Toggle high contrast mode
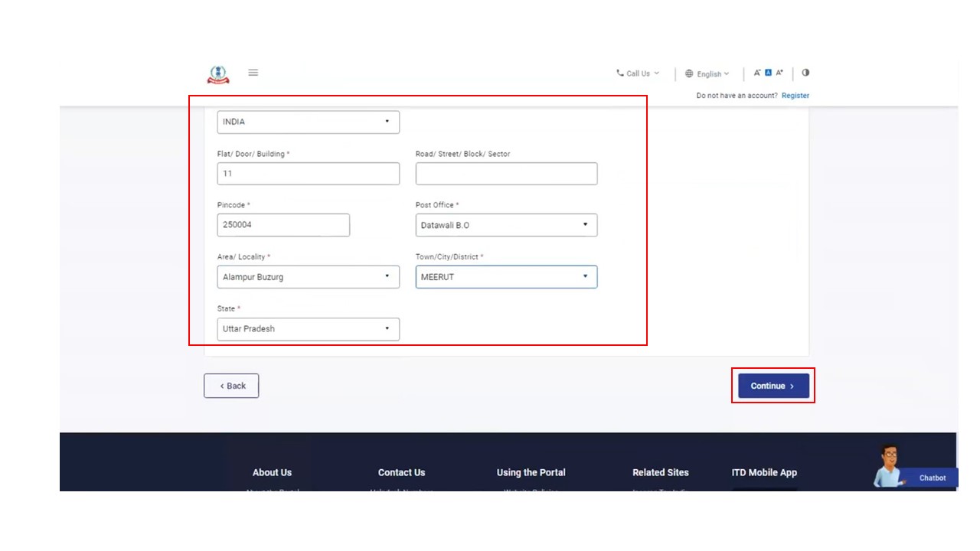Screen dimensions: 980x551 click(x=805, y=73)
